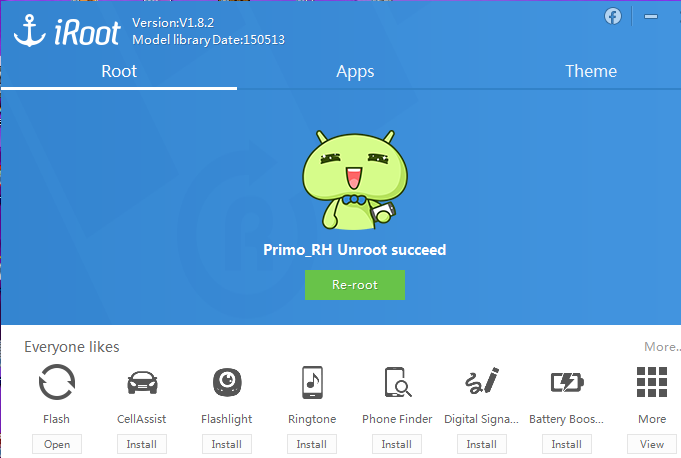Click the Flash label text
Screen dimensions: 681x458
pos(56,419)
